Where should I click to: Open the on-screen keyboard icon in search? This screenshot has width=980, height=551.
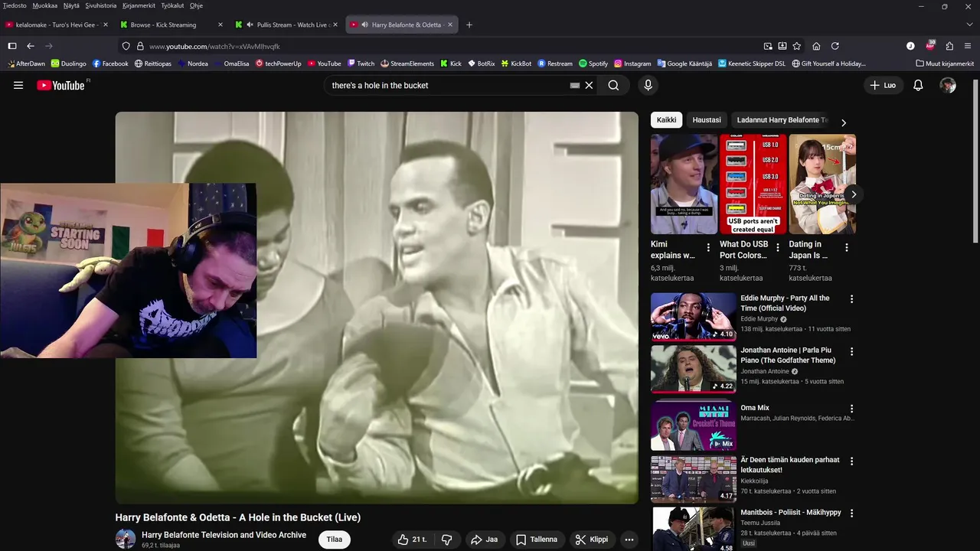coord(575,86)
